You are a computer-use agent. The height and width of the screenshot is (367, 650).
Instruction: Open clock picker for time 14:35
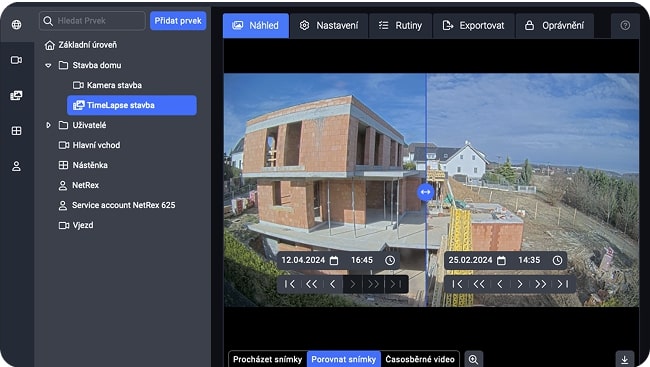(x=557, y=260)
